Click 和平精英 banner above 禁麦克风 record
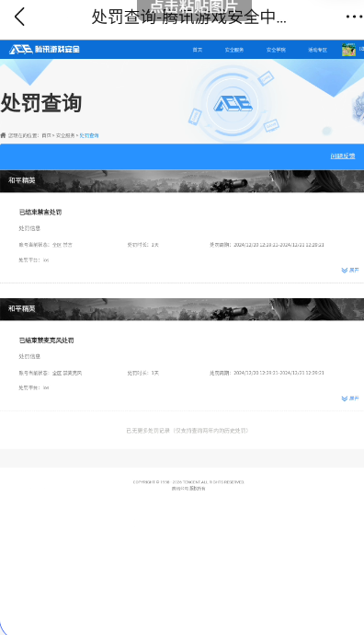This screenshot has height=635, width=364. coord(182,309)
